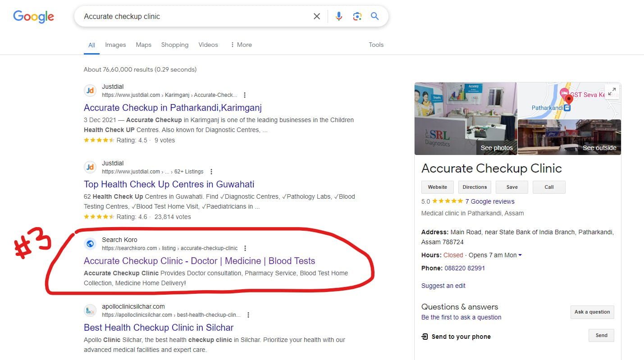Screen dimensions: 644x360
Task: Open options for first Justdial result
Action: click(245, 95)
